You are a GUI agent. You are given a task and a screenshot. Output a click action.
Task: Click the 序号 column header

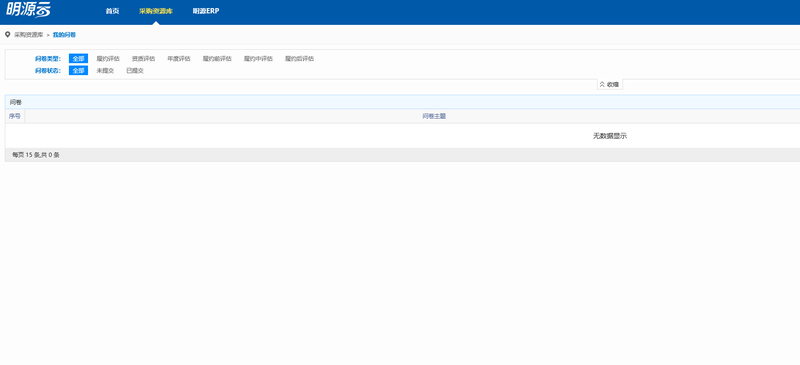pyautogui.click(x=15, y=116)
